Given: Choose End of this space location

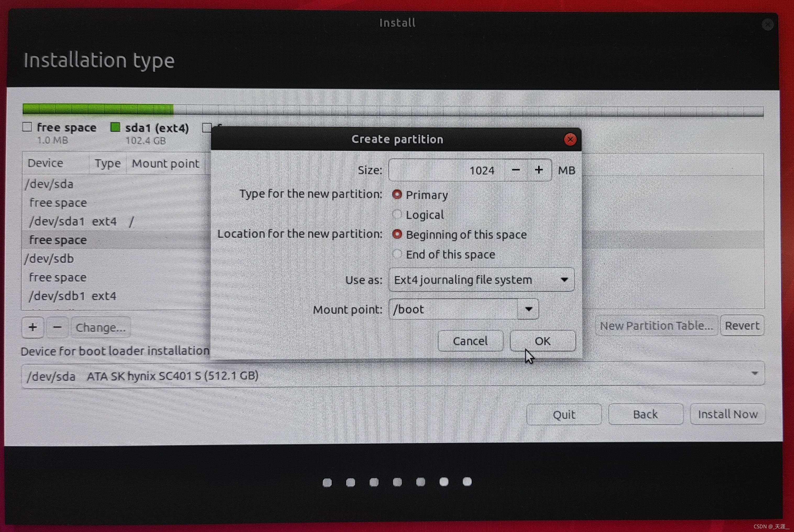Looking at the screenshot, I should 397,254.
